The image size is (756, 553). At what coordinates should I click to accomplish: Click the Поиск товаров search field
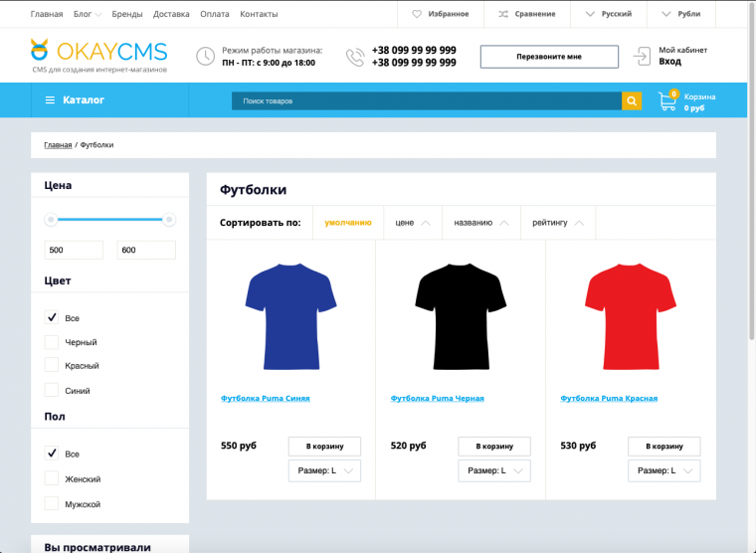pyautogui.click(x=427, y=101)
